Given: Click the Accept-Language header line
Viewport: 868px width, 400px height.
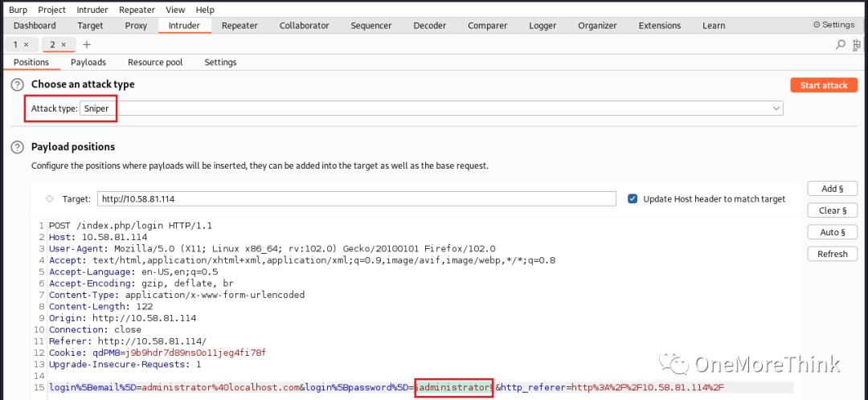Looking at the screenshot, I should click(133, 271).
